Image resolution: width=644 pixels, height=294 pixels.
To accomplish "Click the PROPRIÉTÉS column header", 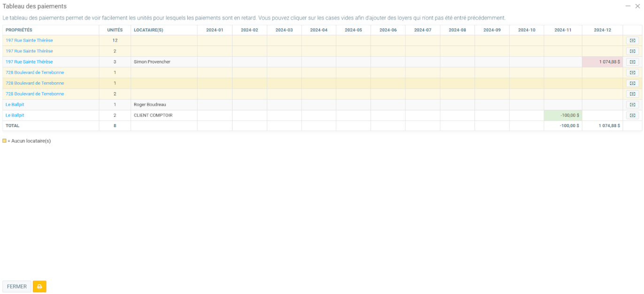I will 19,30.
